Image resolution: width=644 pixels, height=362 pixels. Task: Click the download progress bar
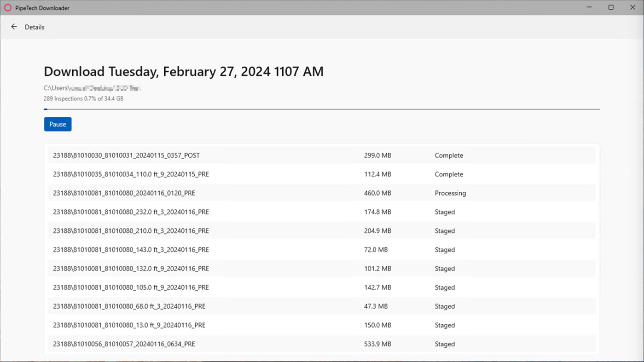click(321, 109)
